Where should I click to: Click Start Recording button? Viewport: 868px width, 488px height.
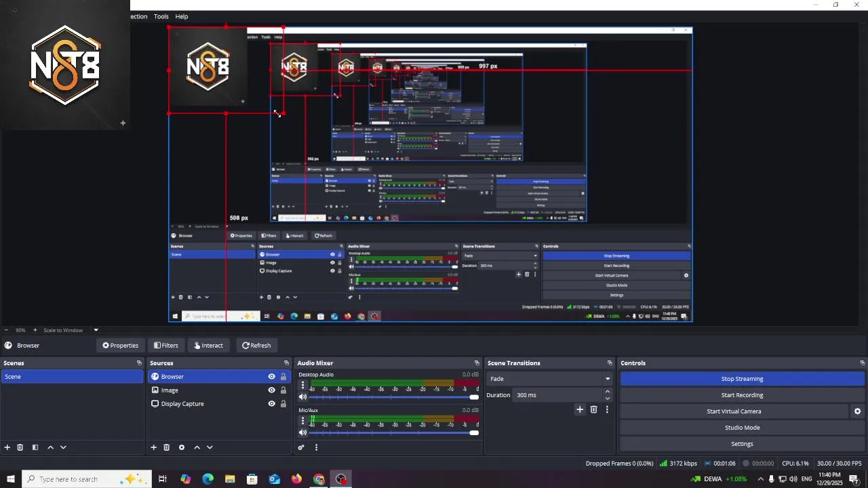742,395
